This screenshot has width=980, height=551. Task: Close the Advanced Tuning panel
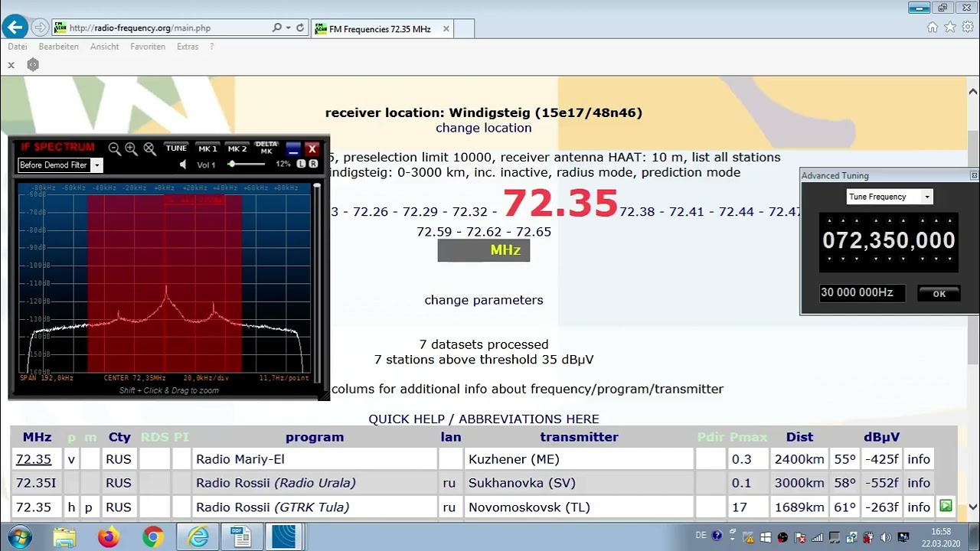tap(974, 176)
